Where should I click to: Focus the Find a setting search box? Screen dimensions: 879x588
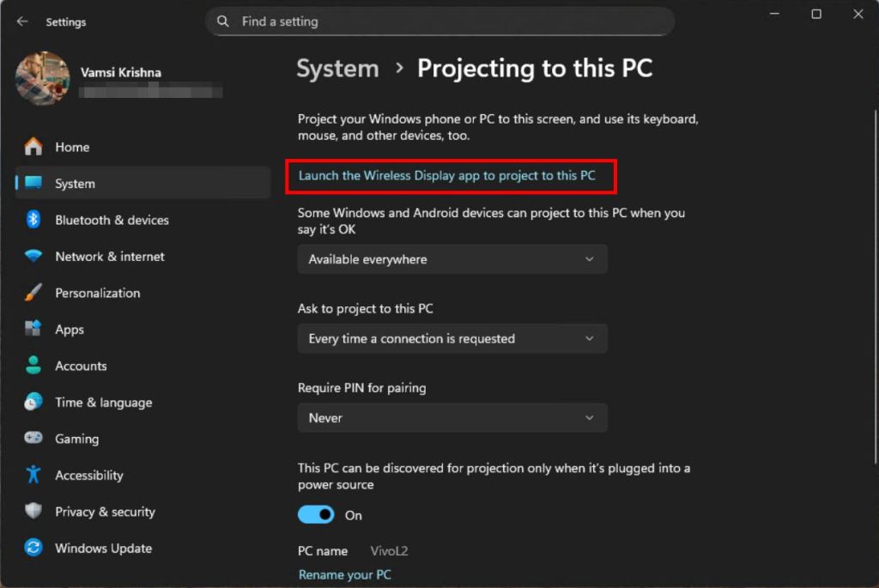[x=440, y=21]
